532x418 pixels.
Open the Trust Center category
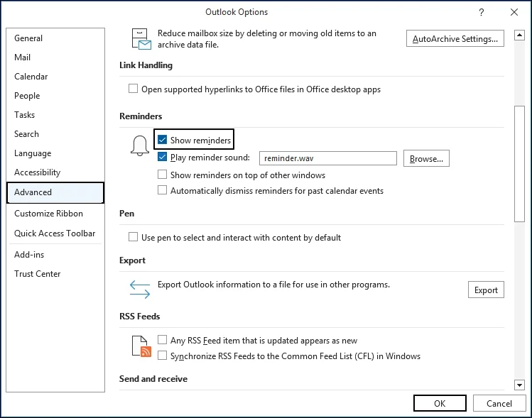tap(55, 274)
